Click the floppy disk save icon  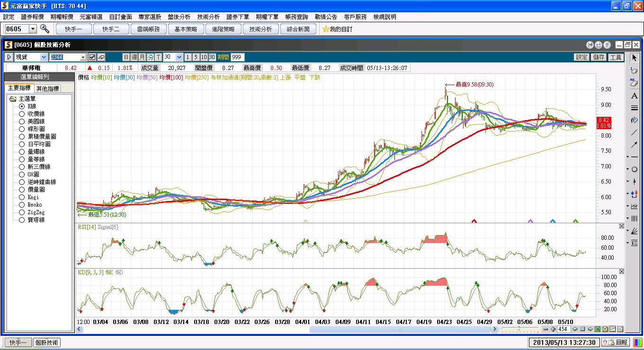[x=605, y=329]
